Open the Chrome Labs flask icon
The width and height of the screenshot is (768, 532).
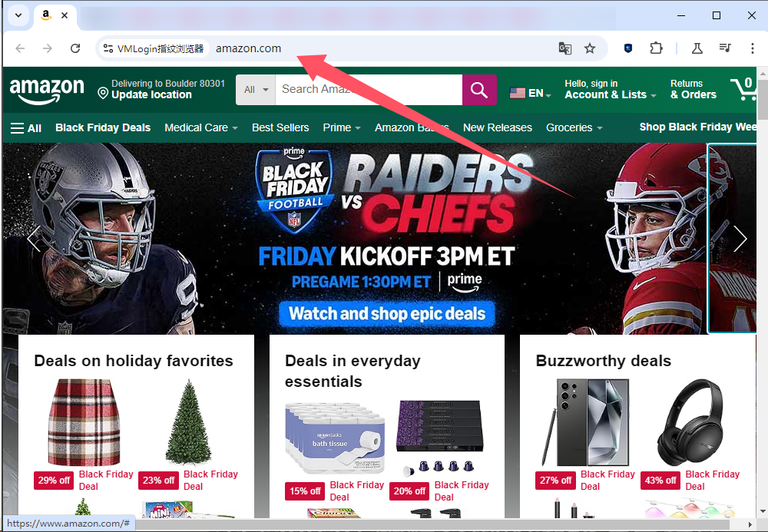(697, 48)
